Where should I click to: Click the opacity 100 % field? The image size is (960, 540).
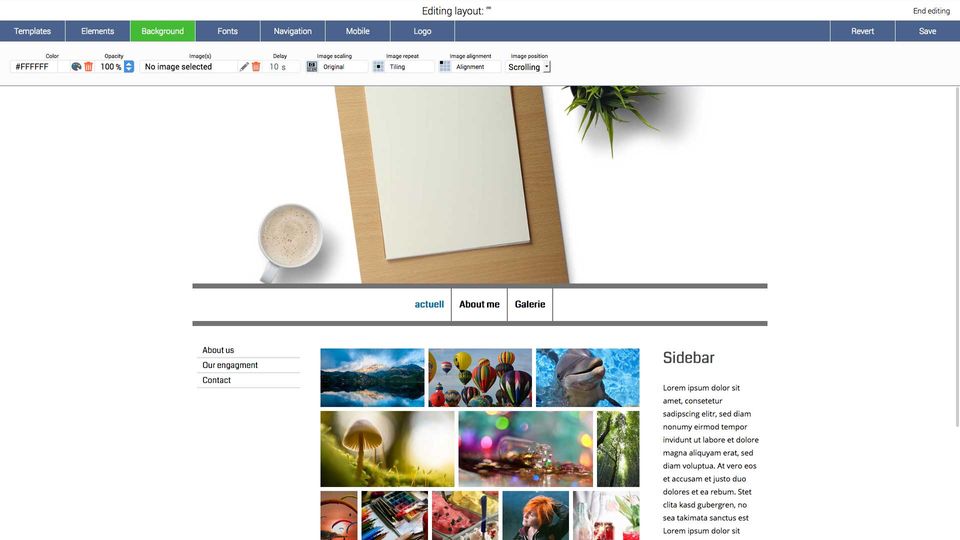point(110,67)
